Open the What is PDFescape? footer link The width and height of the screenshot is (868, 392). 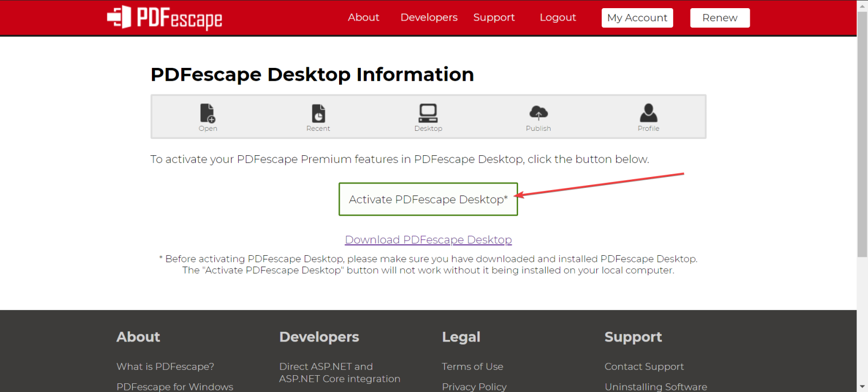click(x=165, y=366)
